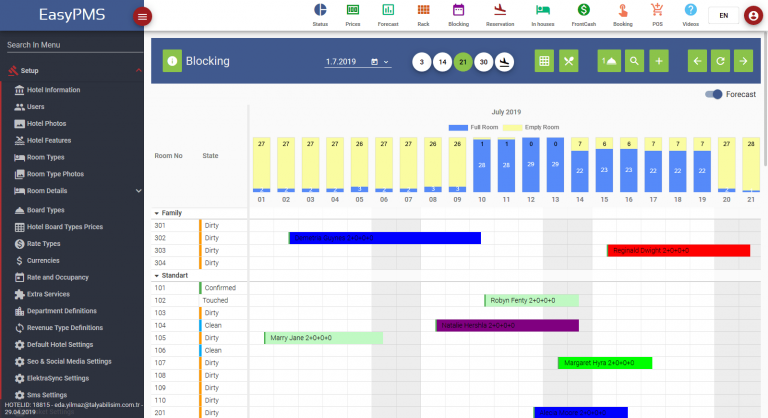Click the refresh button in Blocking toolbar

(720, 62)
